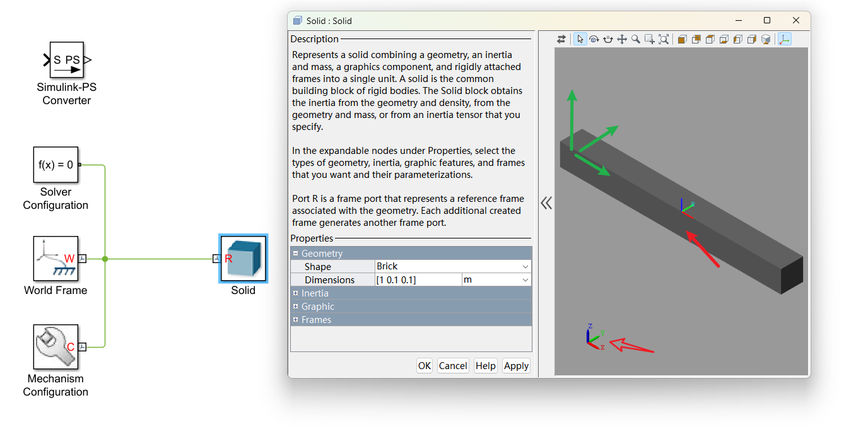
Task: Select the zoom magnifier tool
Action: pos(636,39)
